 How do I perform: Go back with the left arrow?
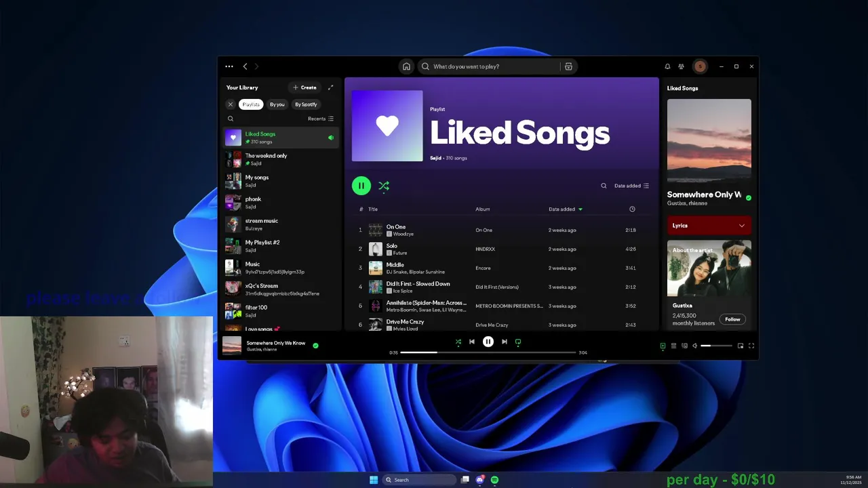[245, 66]
